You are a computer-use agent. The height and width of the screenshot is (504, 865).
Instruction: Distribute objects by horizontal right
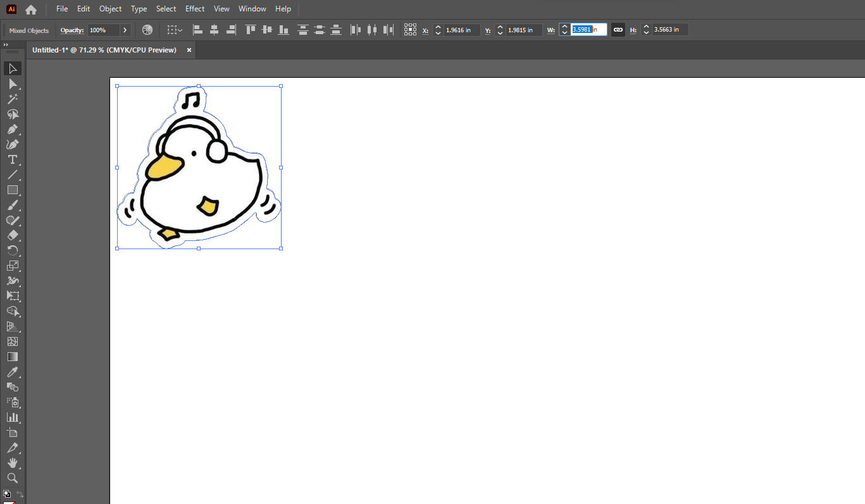(x=389, y=30)
